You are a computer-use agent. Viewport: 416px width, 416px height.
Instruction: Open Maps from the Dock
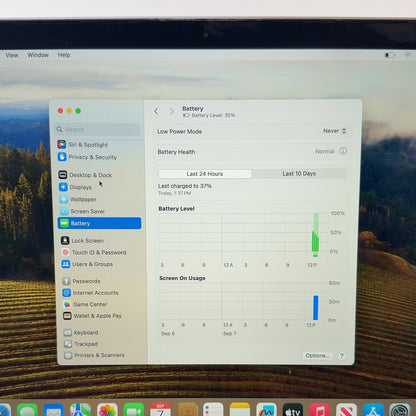click(80, 410)
